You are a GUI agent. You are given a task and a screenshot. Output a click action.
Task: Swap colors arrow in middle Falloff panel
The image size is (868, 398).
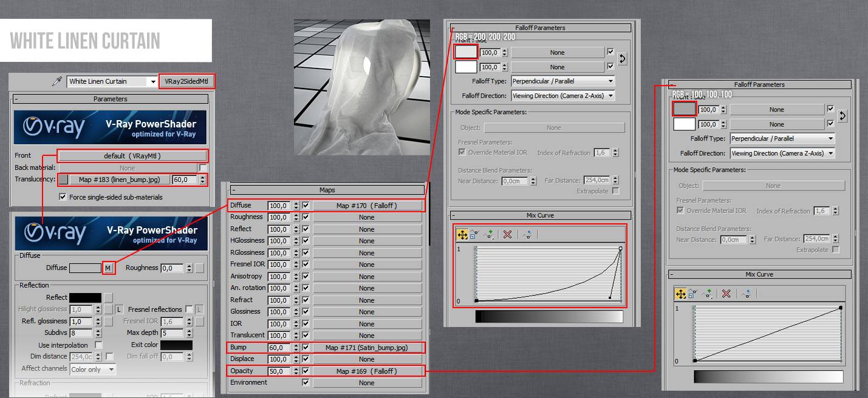pos(622,59)
